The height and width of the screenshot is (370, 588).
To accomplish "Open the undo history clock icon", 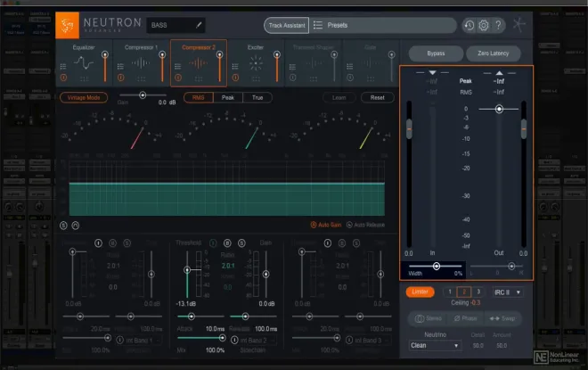I will [x=470, y=25].
